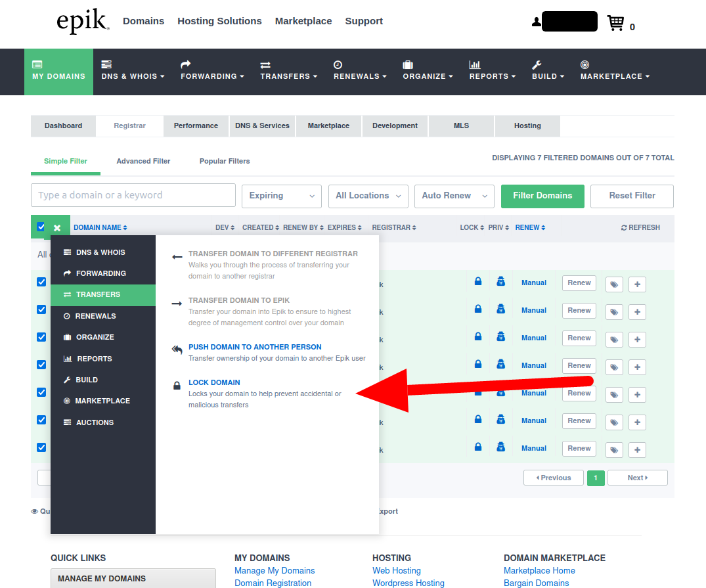Screen dimensions: 706x588
Task: Toggle the last domain row checkbox
Action: point(41,447)
